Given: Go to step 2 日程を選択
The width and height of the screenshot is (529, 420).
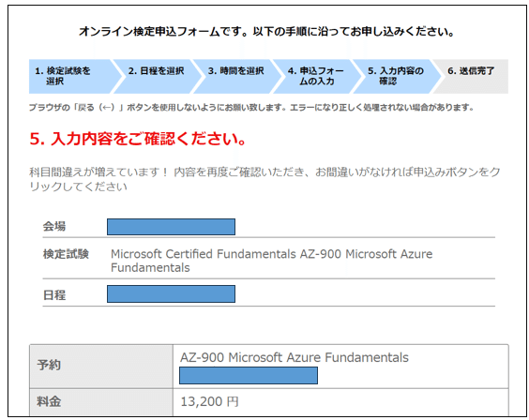Looking at the screenshot, I should (x=157, y=77).
